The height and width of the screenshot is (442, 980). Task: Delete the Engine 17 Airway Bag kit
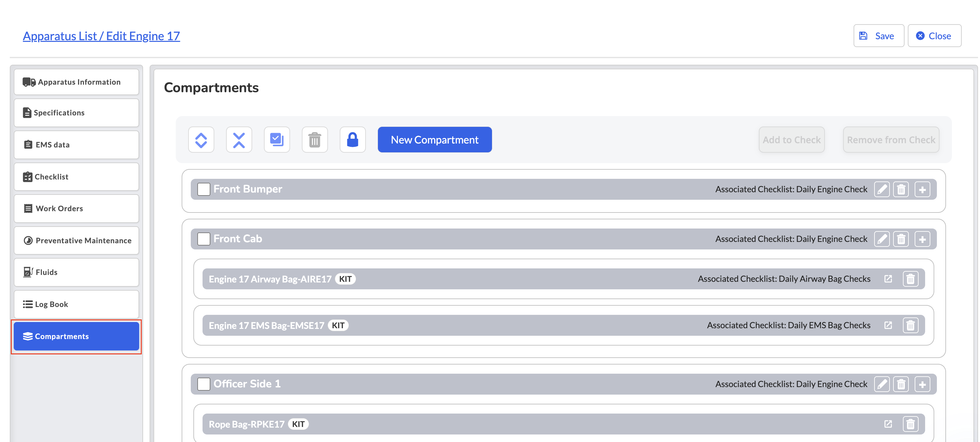tap(910, 279)
